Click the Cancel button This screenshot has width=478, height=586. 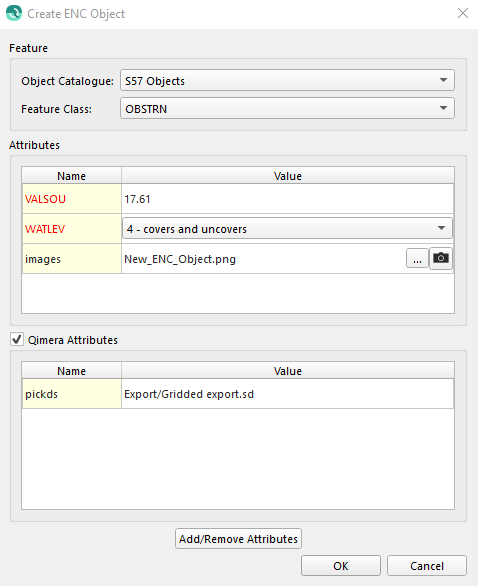pyautogui.click(x=427, y=565)
